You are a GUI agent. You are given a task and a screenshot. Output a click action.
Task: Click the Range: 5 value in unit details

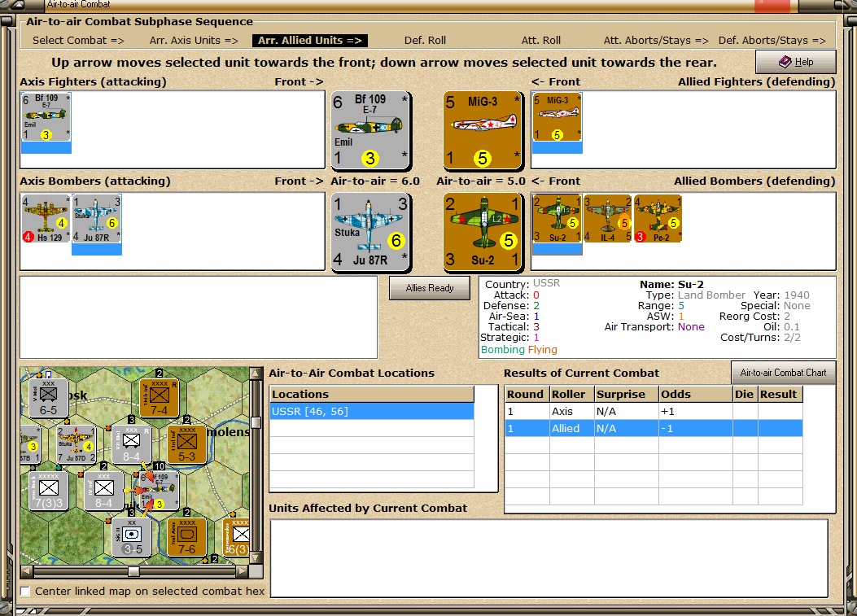coord(661,305)
